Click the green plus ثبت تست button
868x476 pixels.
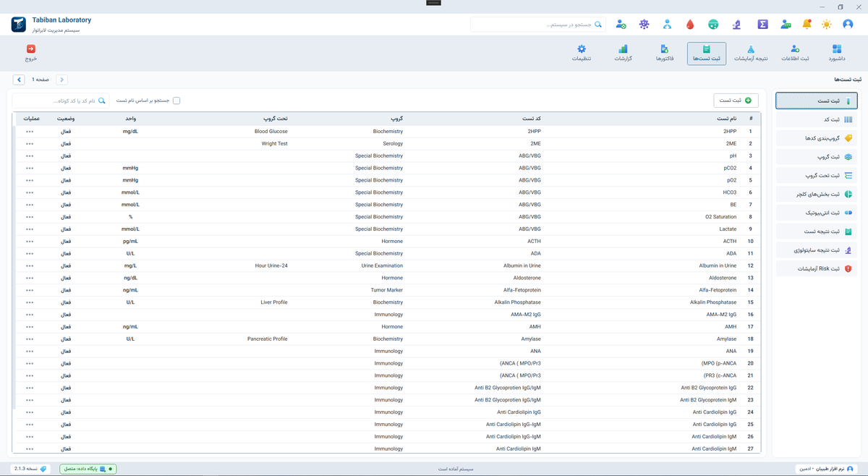736,101
